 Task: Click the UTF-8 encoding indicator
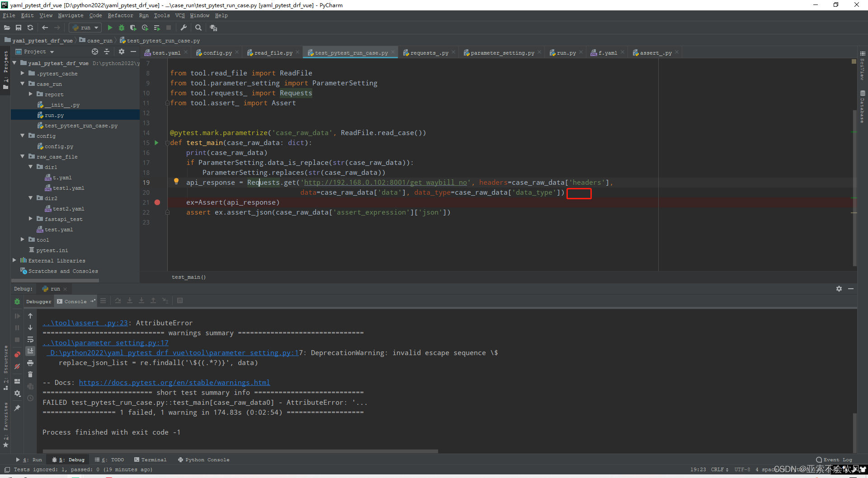(x=742, y=470)
